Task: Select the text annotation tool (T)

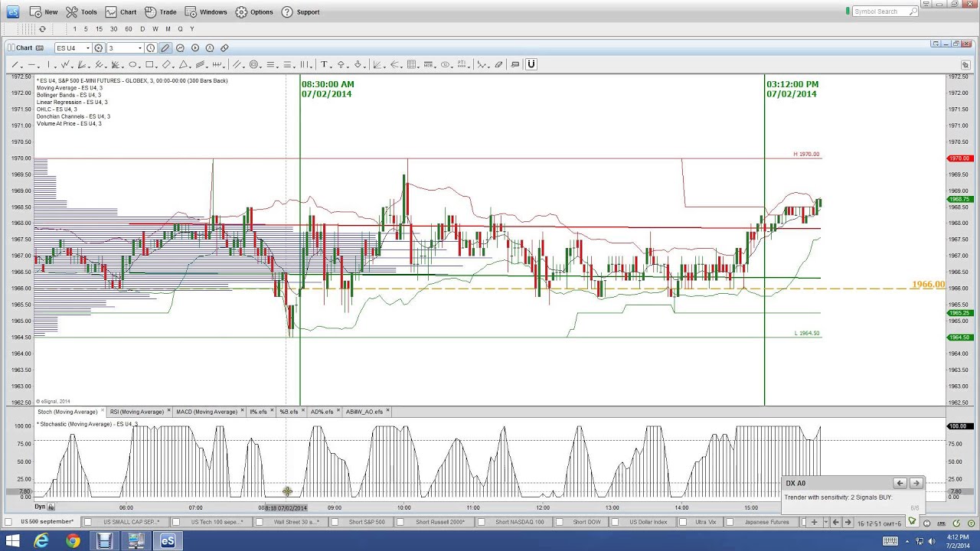Action: click(324, 65)
